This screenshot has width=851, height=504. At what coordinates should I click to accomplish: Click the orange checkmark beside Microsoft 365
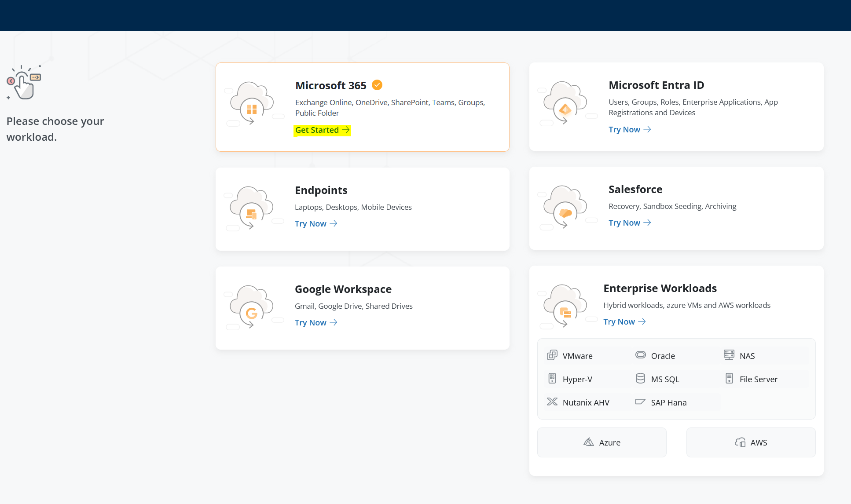point(377,85)
